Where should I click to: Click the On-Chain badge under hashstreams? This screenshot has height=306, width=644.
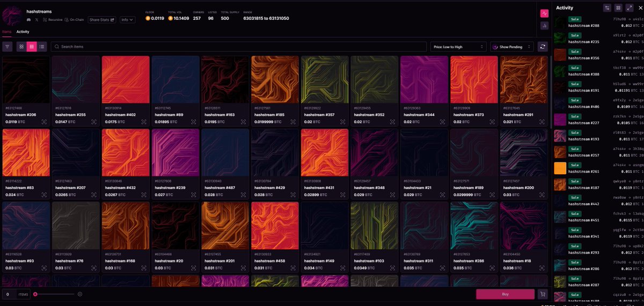click(x=75, y=20)
